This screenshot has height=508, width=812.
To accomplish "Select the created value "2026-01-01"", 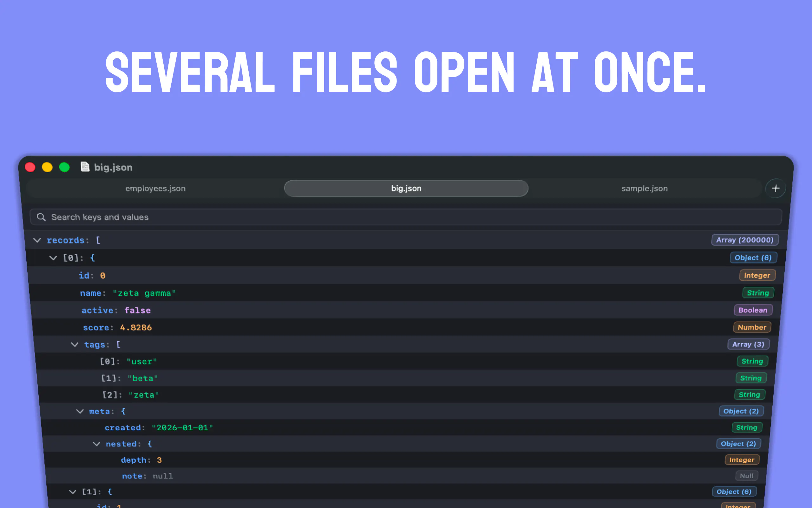I will click(x=182, y=428).
